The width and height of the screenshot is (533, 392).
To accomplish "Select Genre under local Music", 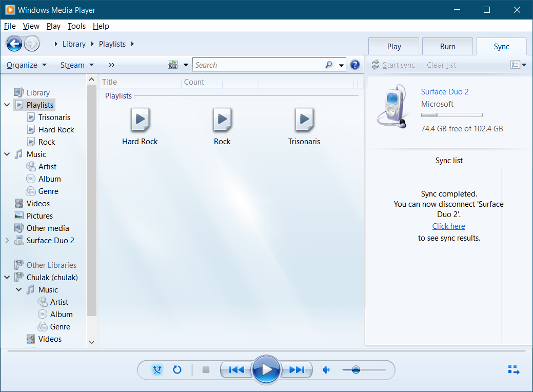I will (x=43, y=191).
